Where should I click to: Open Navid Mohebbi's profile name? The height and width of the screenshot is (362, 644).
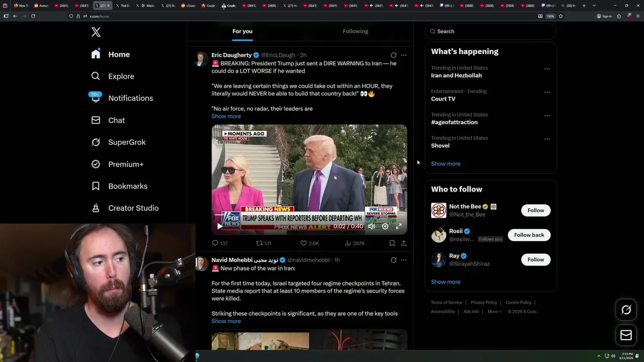point(245,260)
